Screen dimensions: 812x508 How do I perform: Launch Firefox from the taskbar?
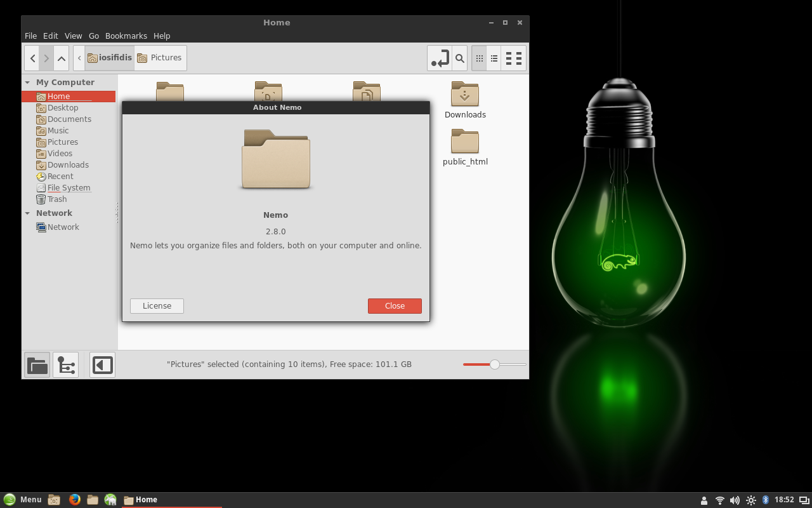point(74,500)
